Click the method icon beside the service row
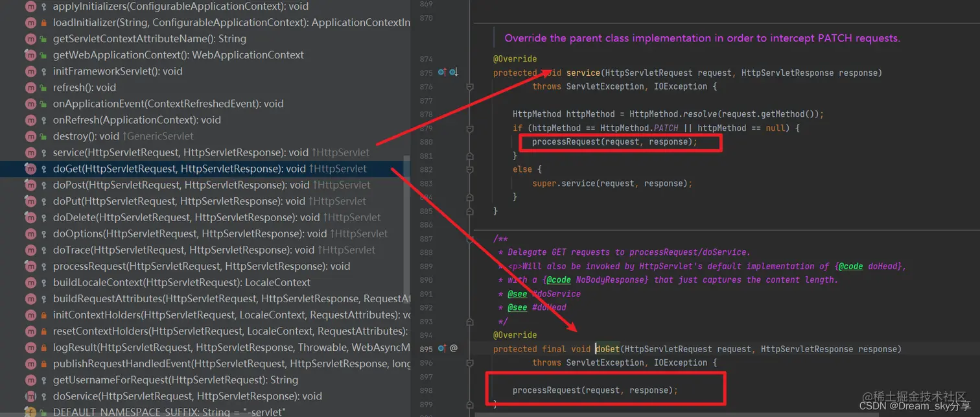 30,152
